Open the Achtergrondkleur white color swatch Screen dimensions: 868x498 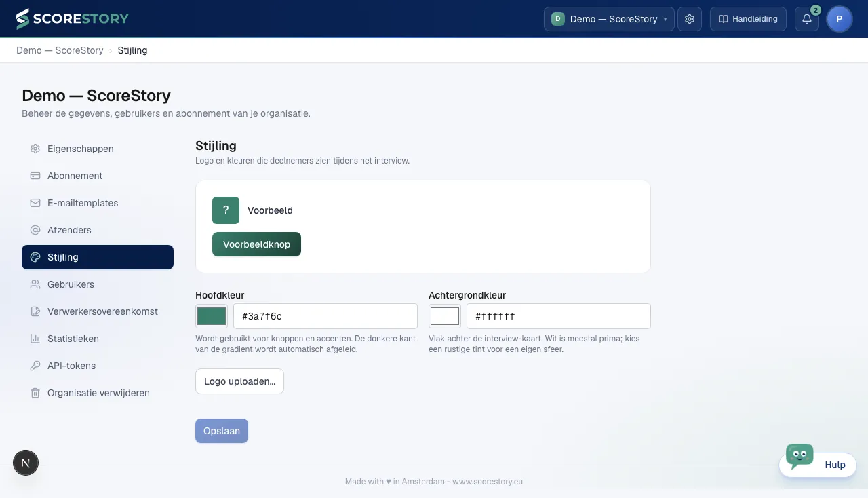[445, 316]
